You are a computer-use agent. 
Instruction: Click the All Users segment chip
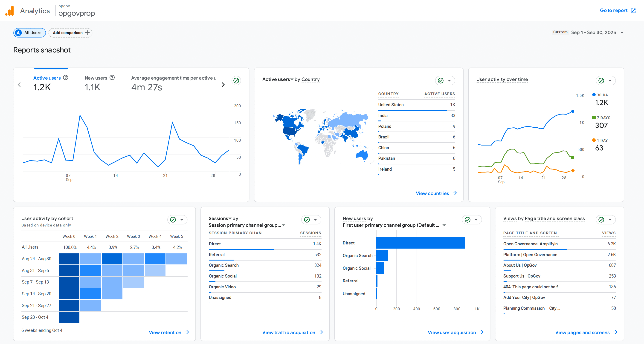pyautogui.click(x=29, y=33)
